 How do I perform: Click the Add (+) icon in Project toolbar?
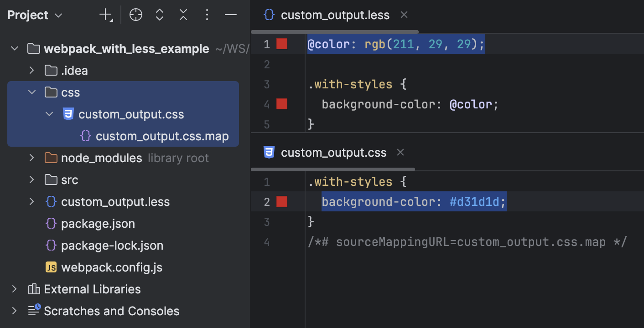pos(104,15)
